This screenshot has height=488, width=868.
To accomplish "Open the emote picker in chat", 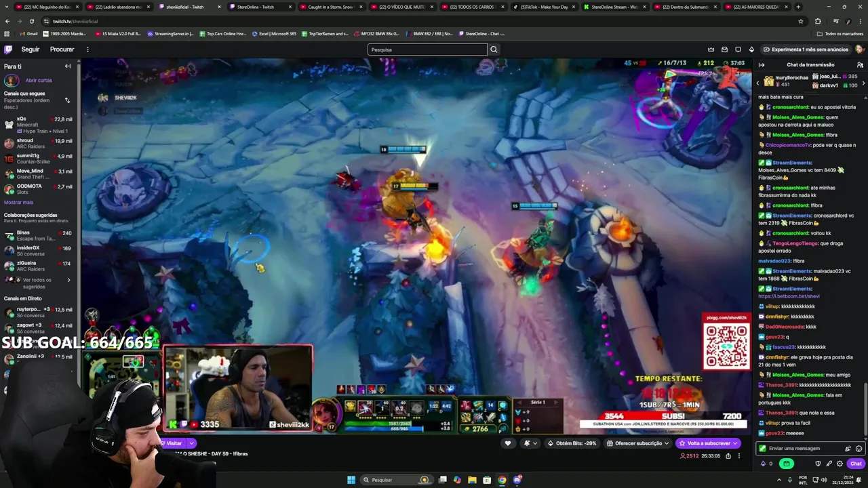I will point(859,449).
